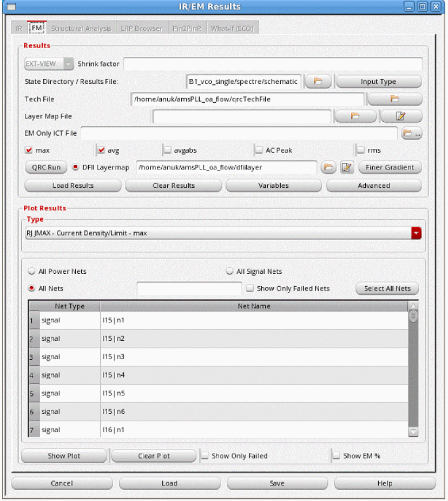Uncheck the max checkbox
The width and height of the screenshot is (448, 501).
[29, 150]
